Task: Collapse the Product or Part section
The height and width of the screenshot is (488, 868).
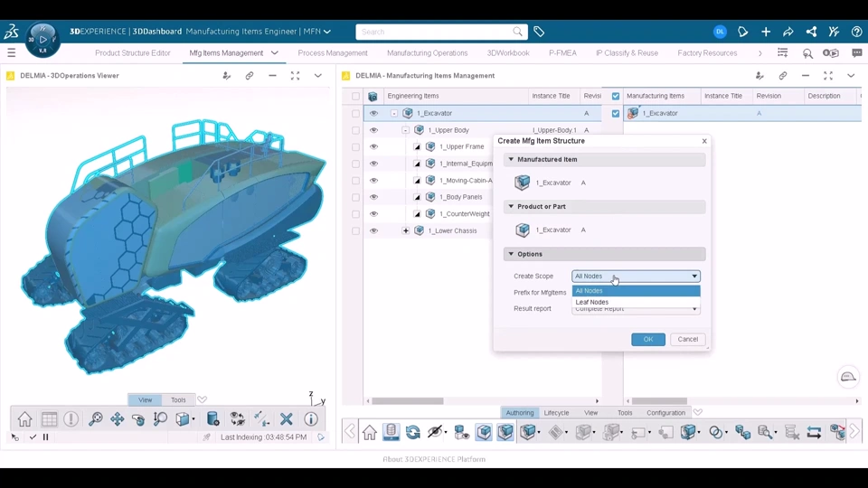Action: pos(511,206)
